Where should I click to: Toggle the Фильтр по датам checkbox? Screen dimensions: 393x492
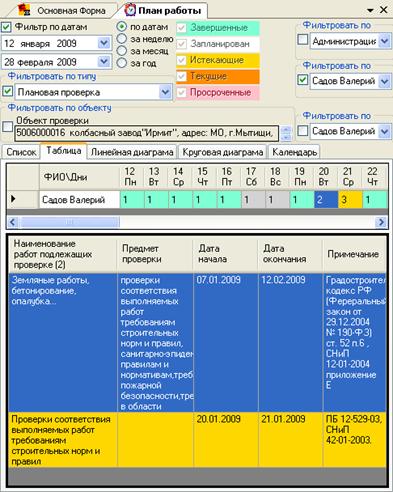(6, 27)
